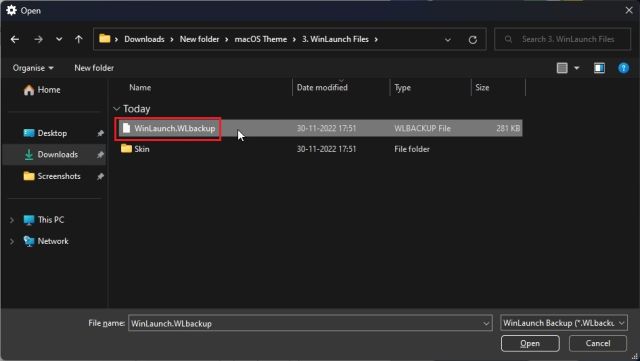
Task: Click the Open button
Action: [530, 343]
